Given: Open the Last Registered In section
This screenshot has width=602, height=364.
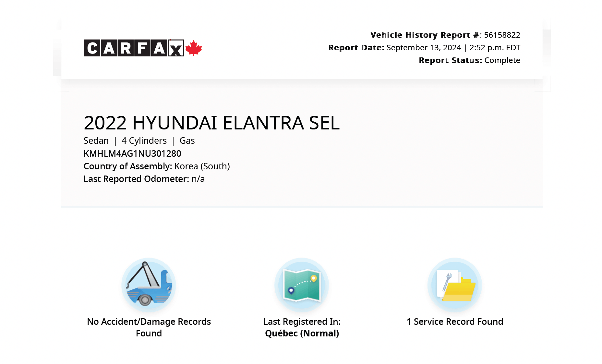Looking at the screenshot, I should pos(302,322).
